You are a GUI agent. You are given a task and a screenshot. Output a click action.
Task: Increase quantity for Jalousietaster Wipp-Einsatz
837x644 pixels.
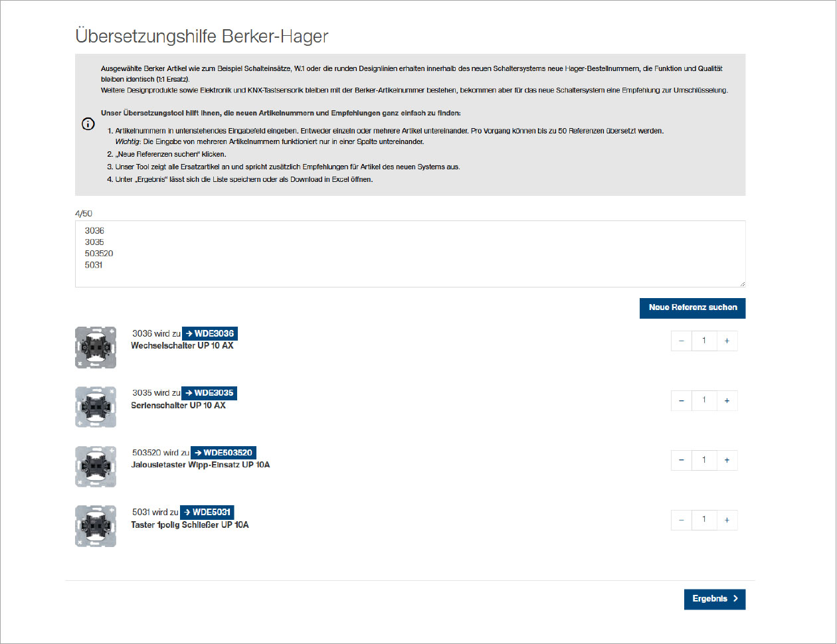pos(727,460)
